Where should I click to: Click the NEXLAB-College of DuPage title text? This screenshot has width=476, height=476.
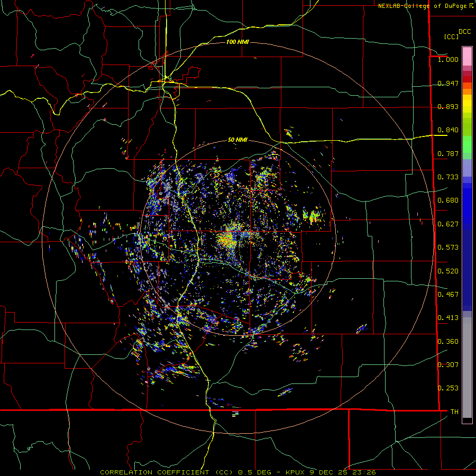point(423,6)
